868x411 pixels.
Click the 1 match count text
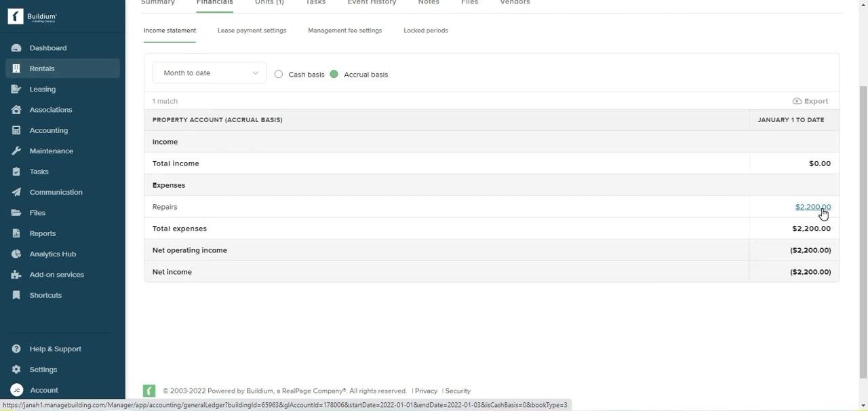pos(165,101)
